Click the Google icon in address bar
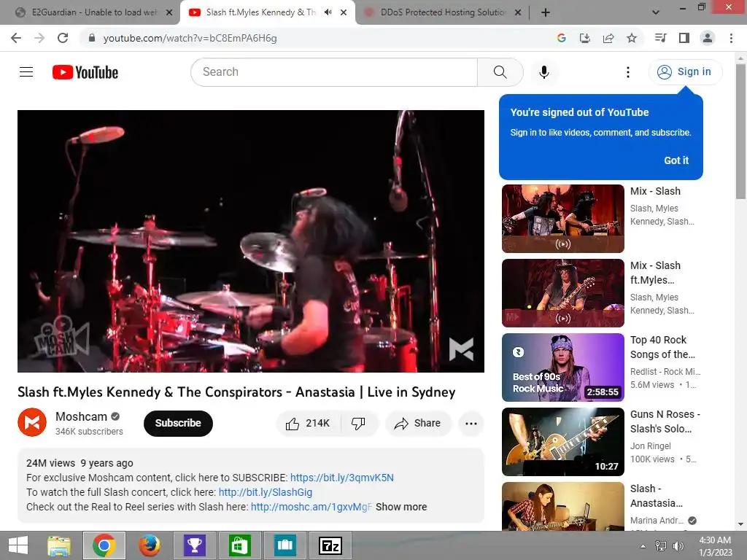 click(562, 38)
